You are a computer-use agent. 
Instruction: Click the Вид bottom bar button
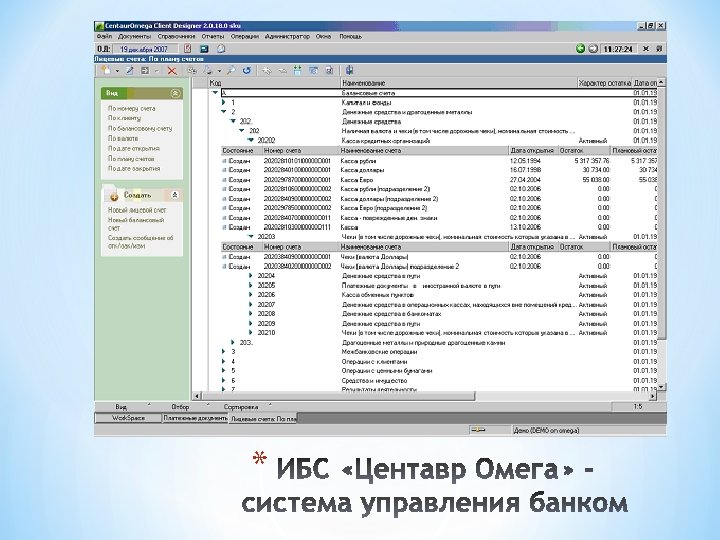(x=121, y=407)
